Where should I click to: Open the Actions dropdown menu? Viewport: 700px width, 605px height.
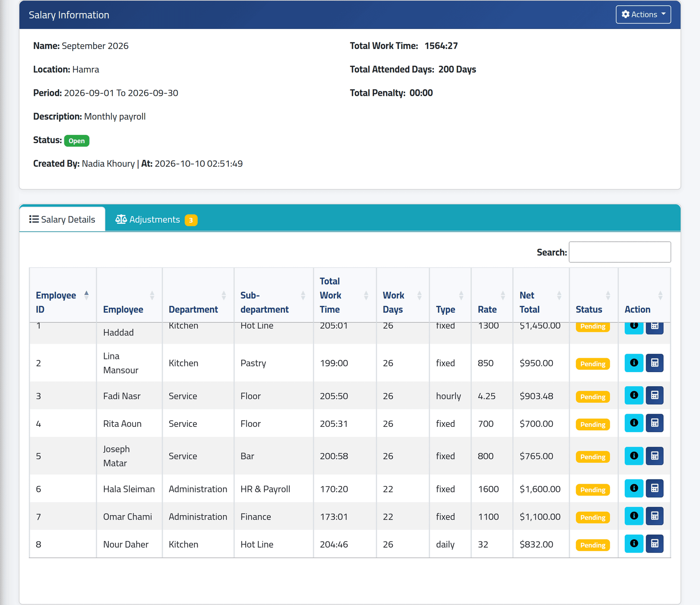(643, 14)
